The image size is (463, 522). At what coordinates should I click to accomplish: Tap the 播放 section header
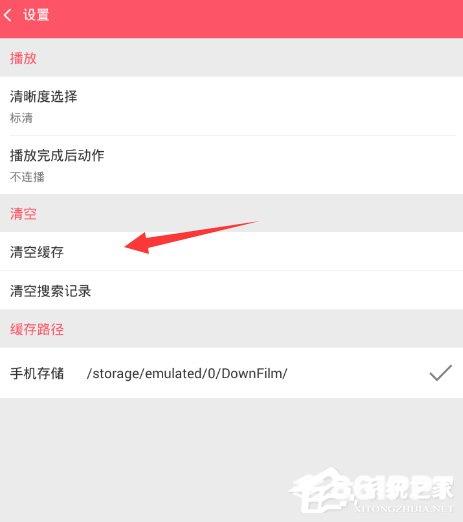pos(23,58)
